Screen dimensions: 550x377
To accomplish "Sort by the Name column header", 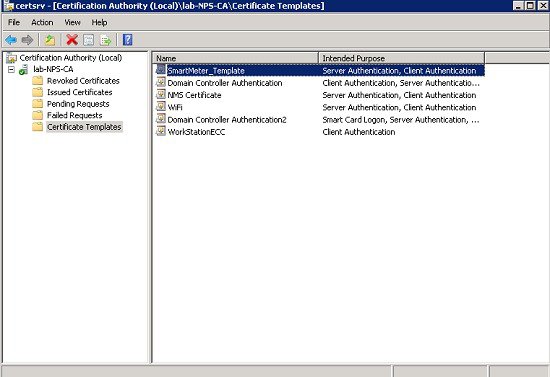I will click(235, 58).
